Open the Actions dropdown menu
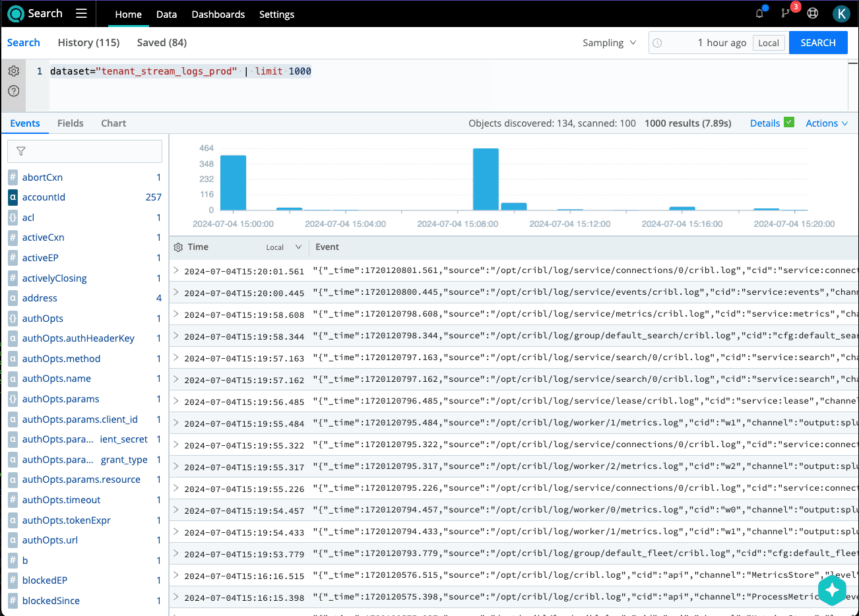 coord(826,123)
